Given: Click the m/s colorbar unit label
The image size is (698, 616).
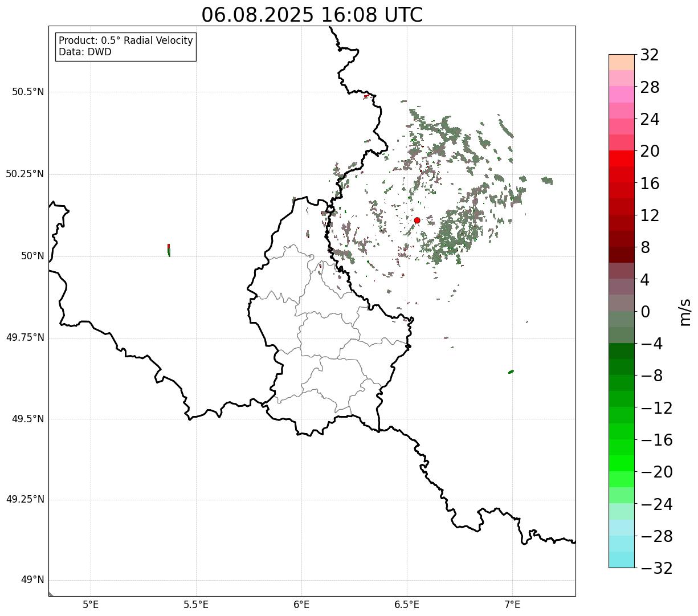Looking at the screenshot, I should tap(684, 311).
